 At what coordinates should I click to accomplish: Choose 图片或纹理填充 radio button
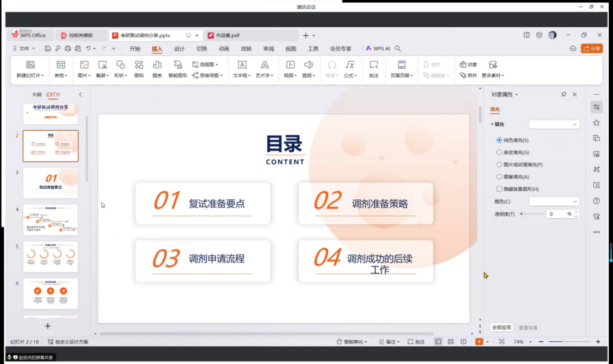tap(500, 165)
